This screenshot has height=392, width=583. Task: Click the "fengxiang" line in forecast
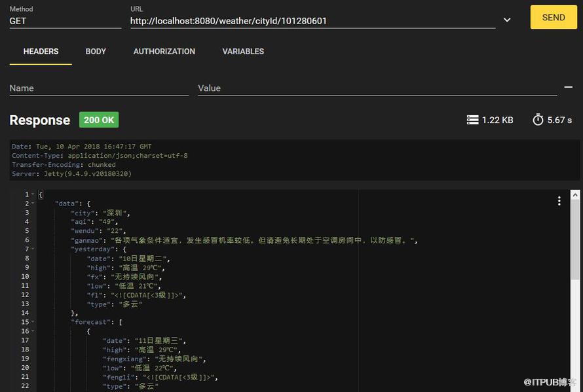[x=155, y=359]
